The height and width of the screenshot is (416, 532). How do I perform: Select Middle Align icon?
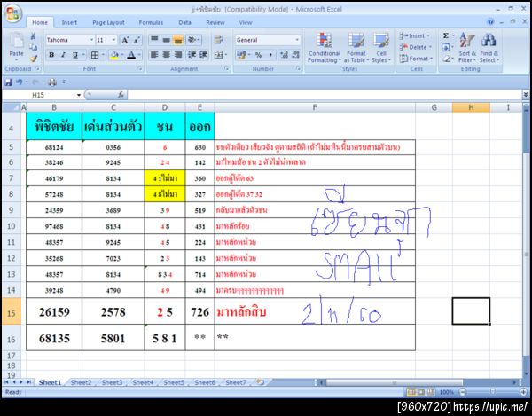click(x=167, y=40)
